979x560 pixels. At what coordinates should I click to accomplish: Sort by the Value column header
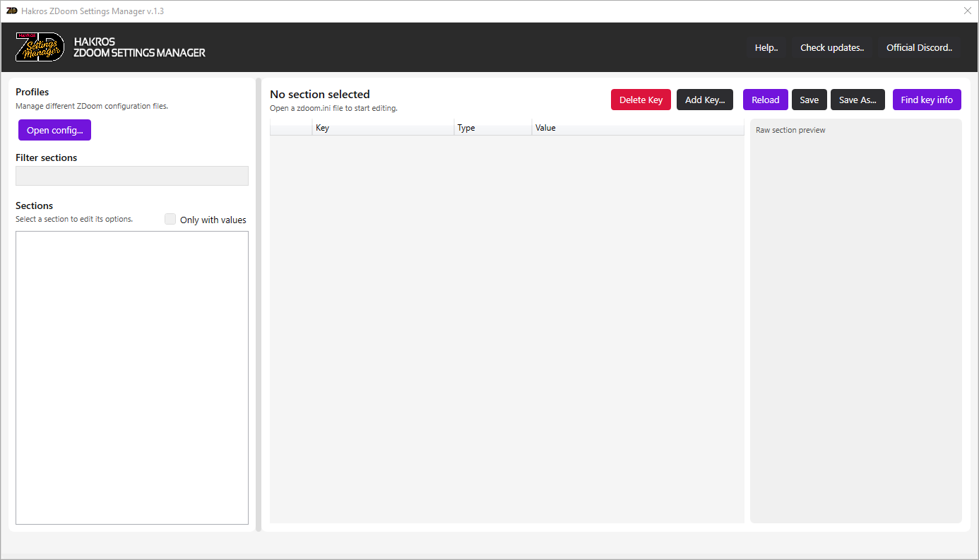click(x=638, y=128)
